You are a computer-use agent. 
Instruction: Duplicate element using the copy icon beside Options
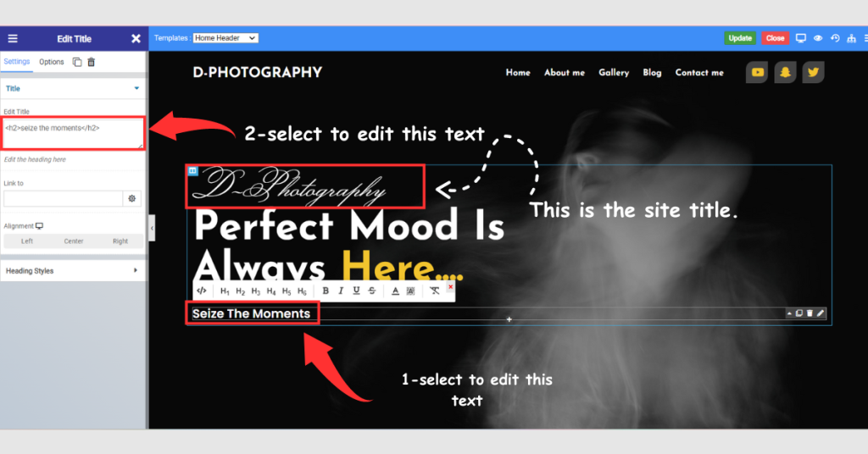tap(77, 62)
